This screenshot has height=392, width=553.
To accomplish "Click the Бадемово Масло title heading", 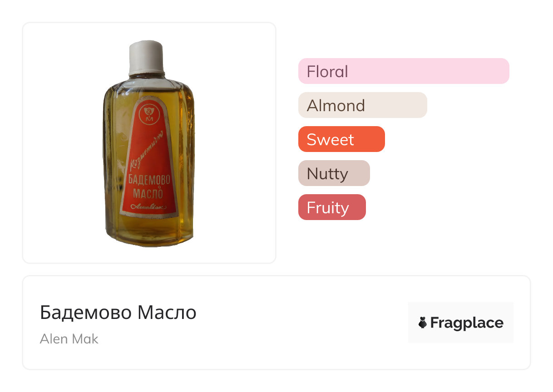I will [118, 313].
